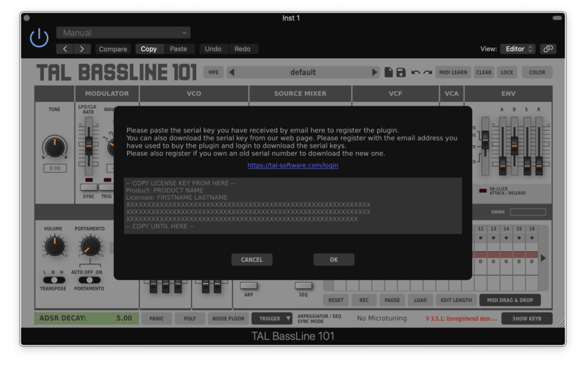The height and width of the screenshot is (385, 588).
Task: Click the TAL redo arrow icon
Action: point(428,72)
